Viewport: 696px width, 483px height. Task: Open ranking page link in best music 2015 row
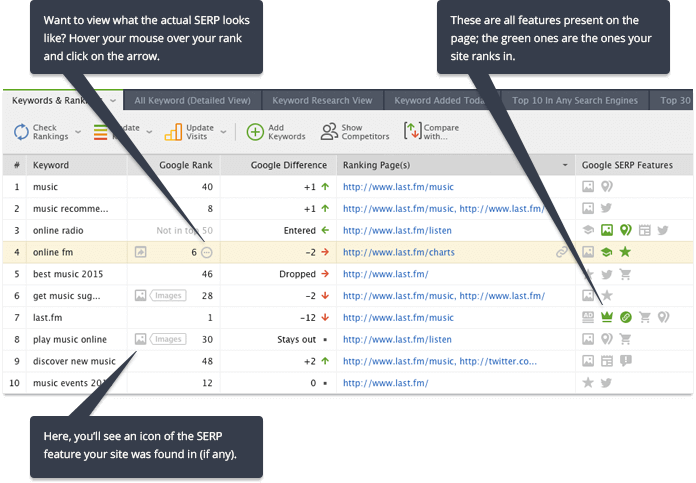coord(385,274)
